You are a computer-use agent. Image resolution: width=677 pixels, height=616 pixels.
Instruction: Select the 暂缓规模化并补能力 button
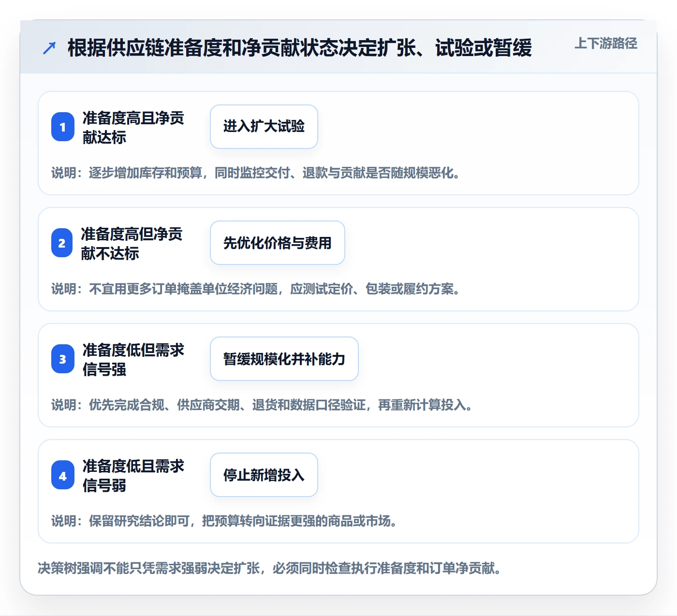pyautogui.click(x=284, y=359)
